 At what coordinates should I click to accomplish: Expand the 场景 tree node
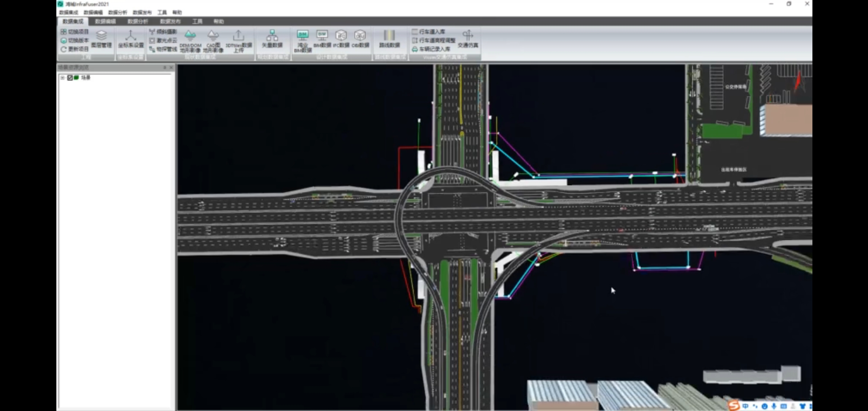[x=62, y=78]
